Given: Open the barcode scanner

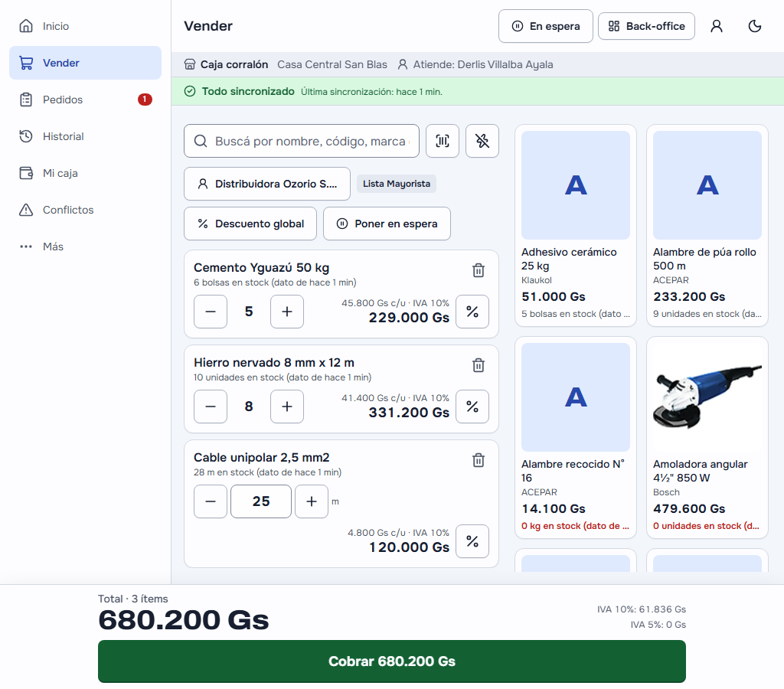Looking at the screenshot, I should (442, 141).
